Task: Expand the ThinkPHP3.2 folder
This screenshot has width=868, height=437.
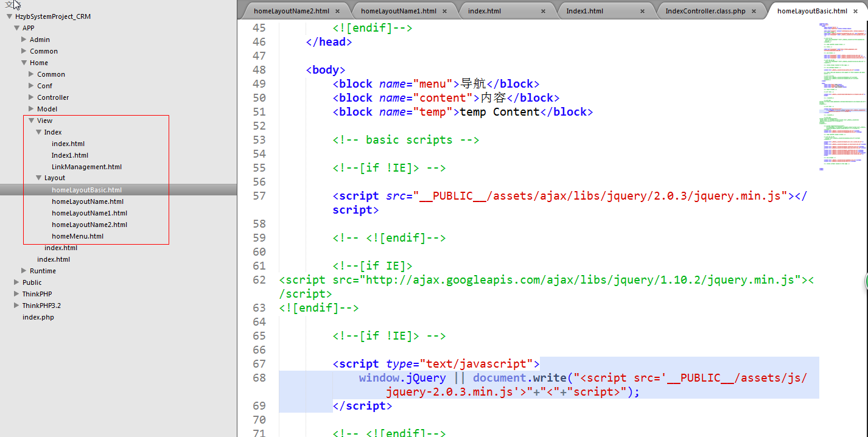Action: coord(17,306)
